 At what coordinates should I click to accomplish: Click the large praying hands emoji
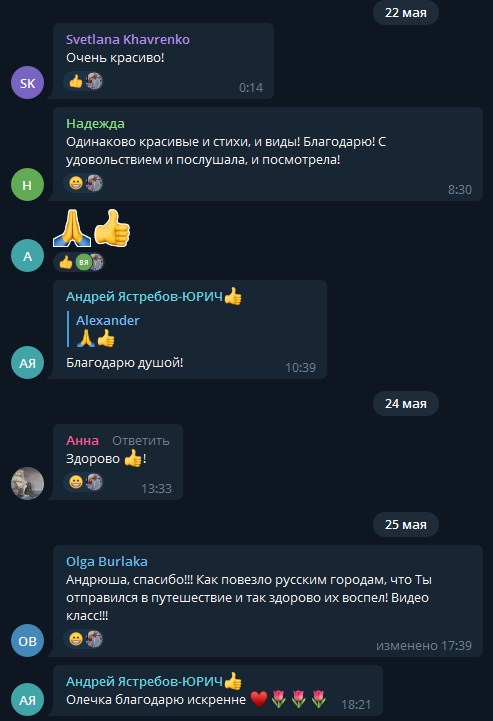click(72, 229)
